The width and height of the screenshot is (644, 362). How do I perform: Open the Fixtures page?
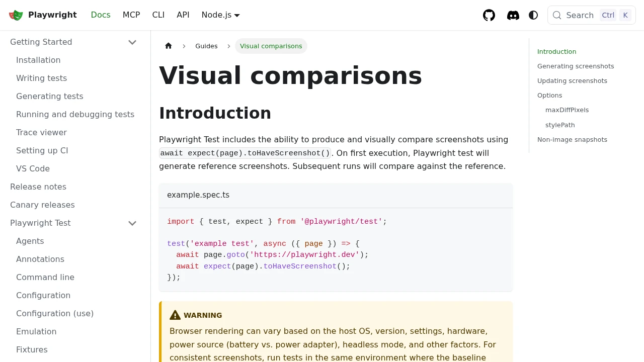(x=32, y=350)
